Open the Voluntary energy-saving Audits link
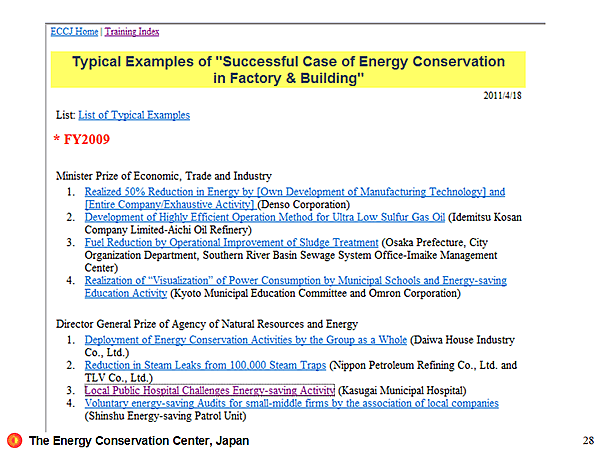The image size is (600, 450). click(x=292, y=403)
